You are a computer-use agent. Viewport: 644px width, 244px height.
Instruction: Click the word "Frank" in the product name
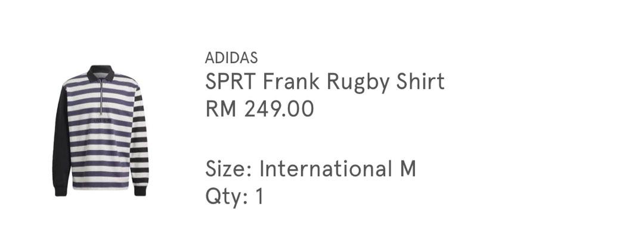tap(291, 81)
